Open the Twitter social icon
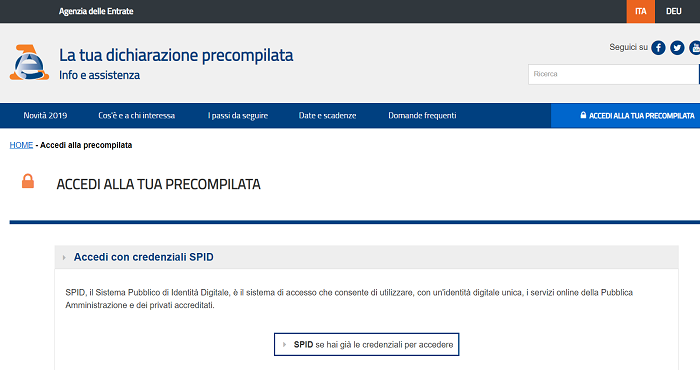The height and width of the screenshot is (370, 700). (x=677, y=47)
